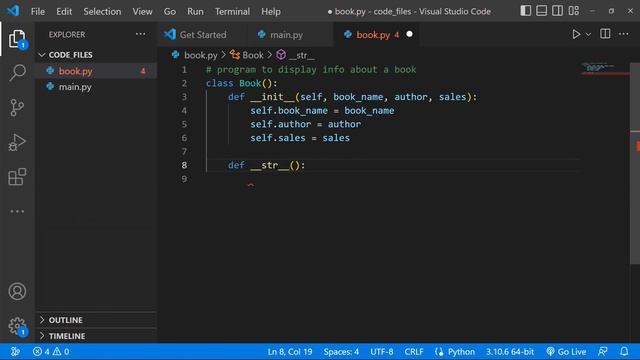Click the vertical editor scrollbar
This screenshot has height=360, width=640.
[635, 163]
